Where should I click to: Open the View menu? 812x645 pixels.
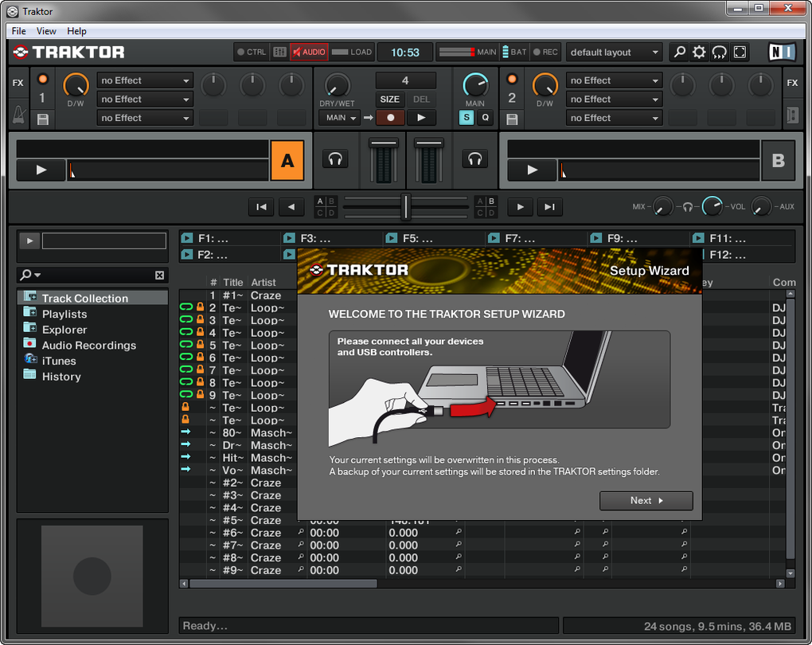click(x=46, y=31)
